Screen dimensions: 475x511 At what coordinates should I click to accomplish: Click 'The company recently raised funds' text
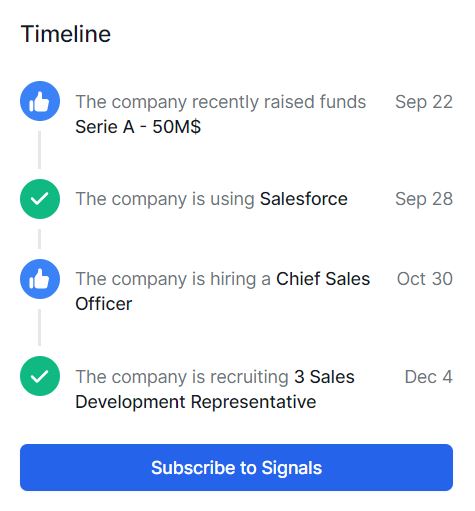coord(221,102)
